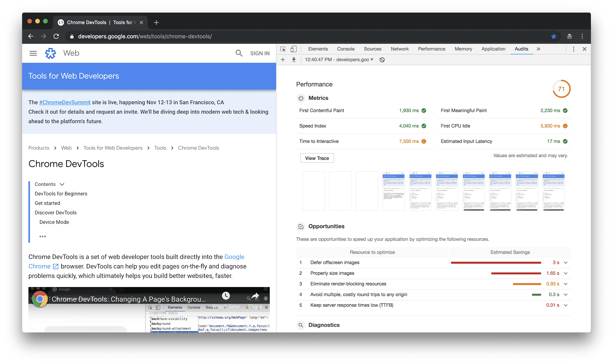Click the View Trace button
The height and width of the screenshot is (364, 613).
[x=317, y=158]
